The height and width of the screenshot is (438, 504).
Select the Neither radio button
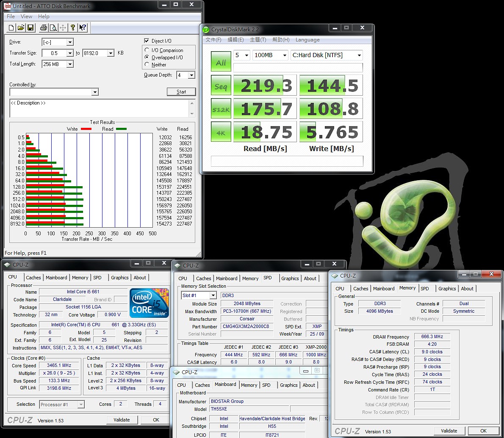[147, 65]
